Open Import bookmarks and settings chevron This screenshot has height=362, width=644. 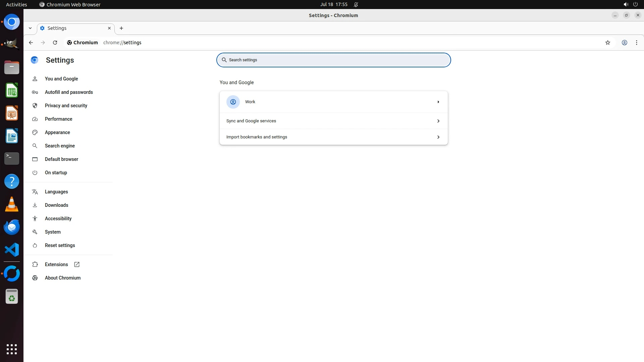[438, 137]
